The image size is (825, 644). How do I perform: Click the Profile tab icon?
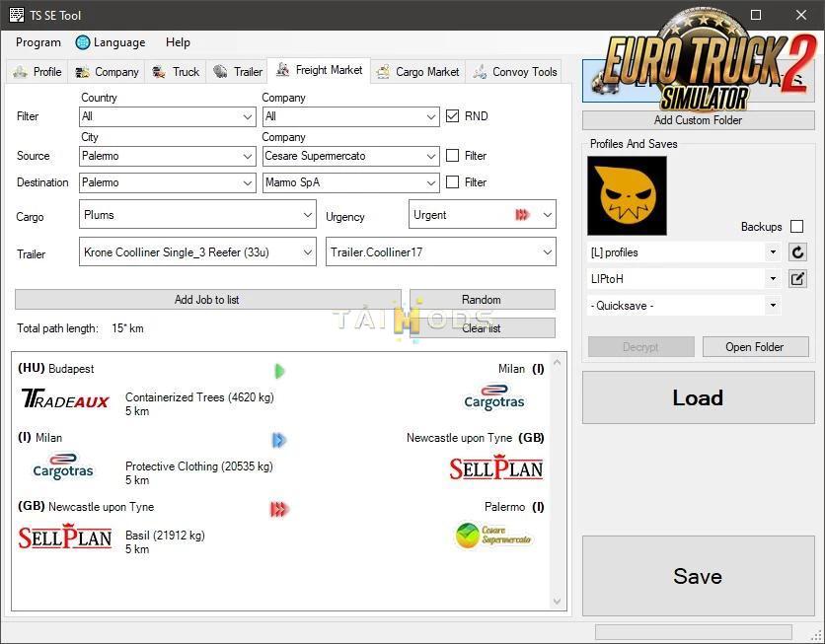point(21,72)
